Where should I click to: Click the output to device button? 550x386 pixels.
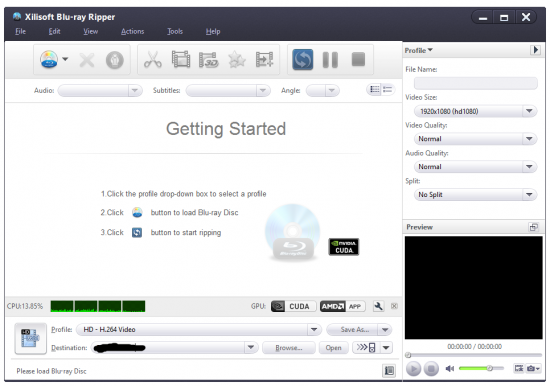pyautogui.click(x=366, y=348)
